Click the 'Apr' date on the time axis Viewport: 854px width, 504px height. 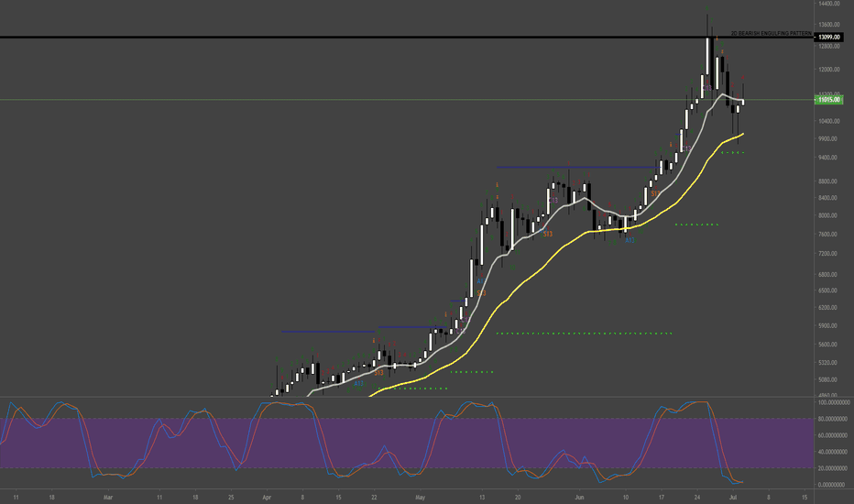(x=267, y=498)
